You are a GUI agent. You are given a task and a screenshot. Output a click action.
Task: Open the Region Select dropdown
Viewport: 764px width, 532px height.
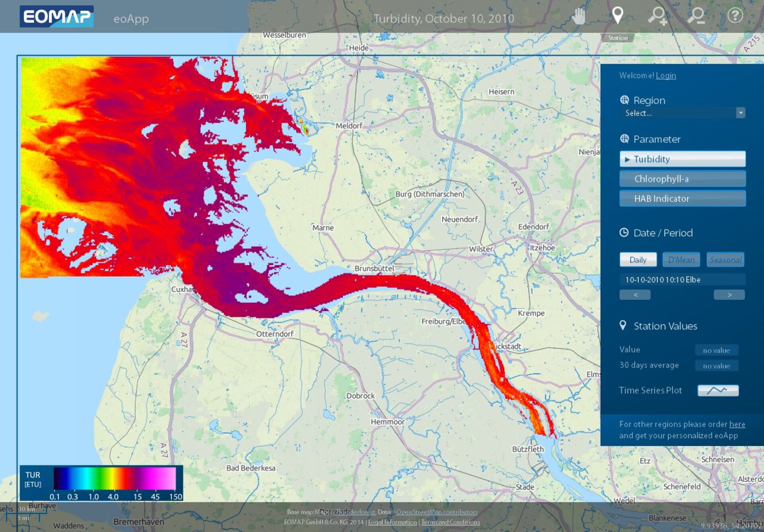(x=682, y=113)
